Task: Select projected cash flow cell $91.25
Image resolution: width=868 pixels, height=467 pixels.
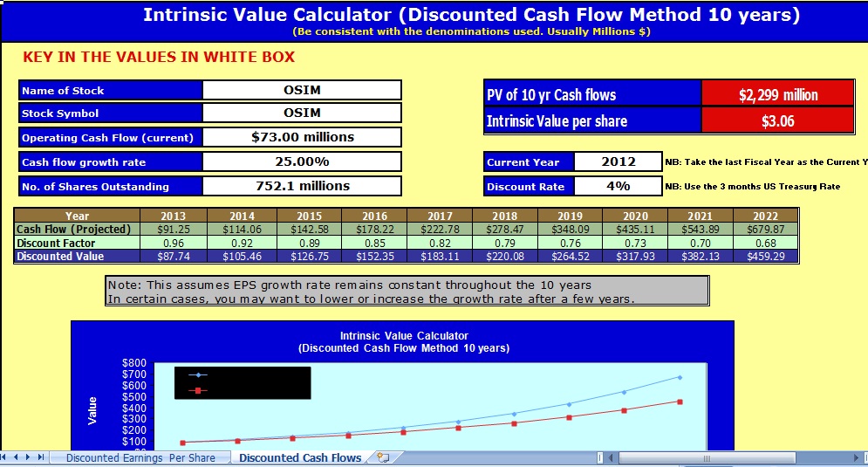Action: (x=174, y=229)
